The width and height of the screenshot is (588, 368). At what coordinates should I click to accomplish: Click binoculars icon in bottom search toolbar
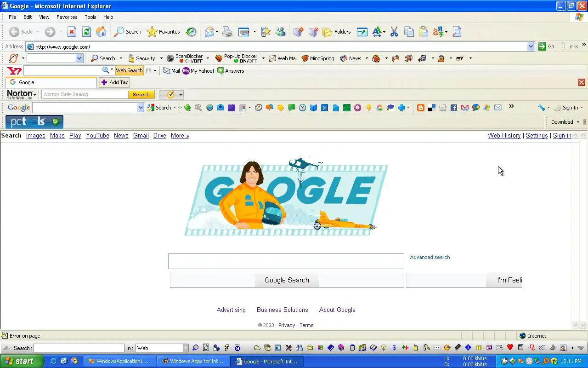tap(299, 348)
